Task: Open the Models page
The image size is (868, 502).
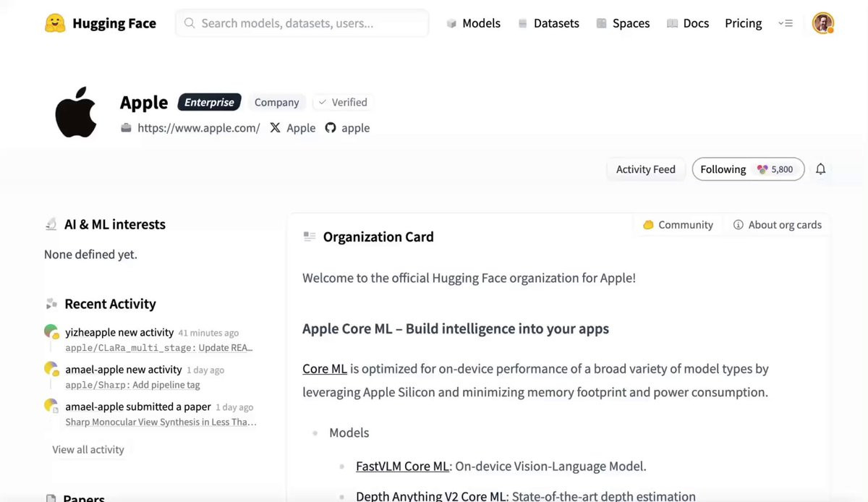Action: coord(473,23)
